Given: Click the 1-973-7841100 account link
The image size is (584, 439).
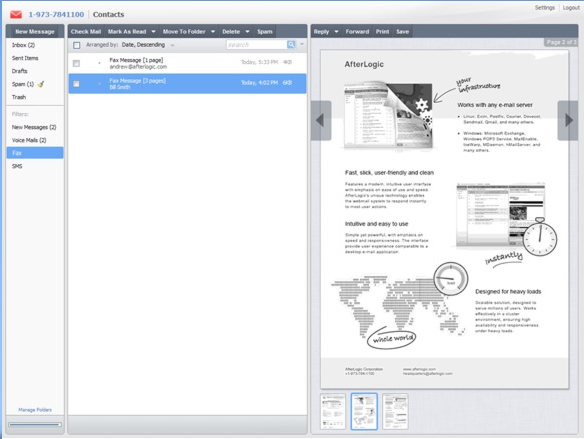Looking at the screenshot, I should click(56, 15).
